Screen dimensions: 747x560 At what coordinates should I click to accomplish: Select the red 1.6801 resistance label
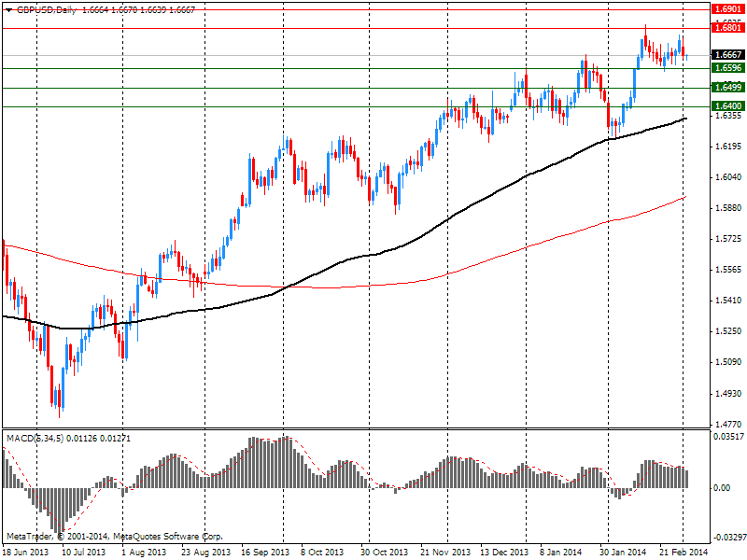coord(726,28)
